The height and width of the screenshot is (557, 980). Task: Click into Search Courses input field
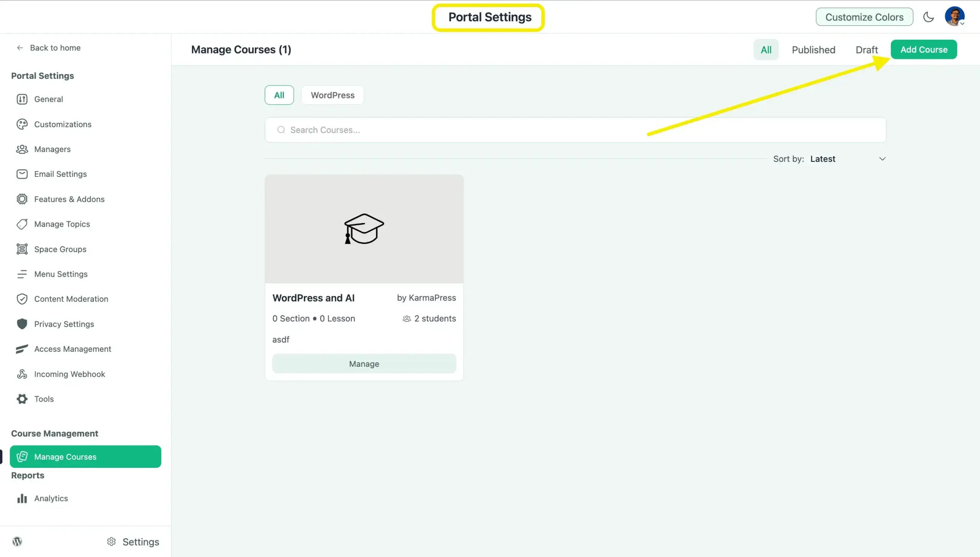pyautogui.click(x=575, y=130)
